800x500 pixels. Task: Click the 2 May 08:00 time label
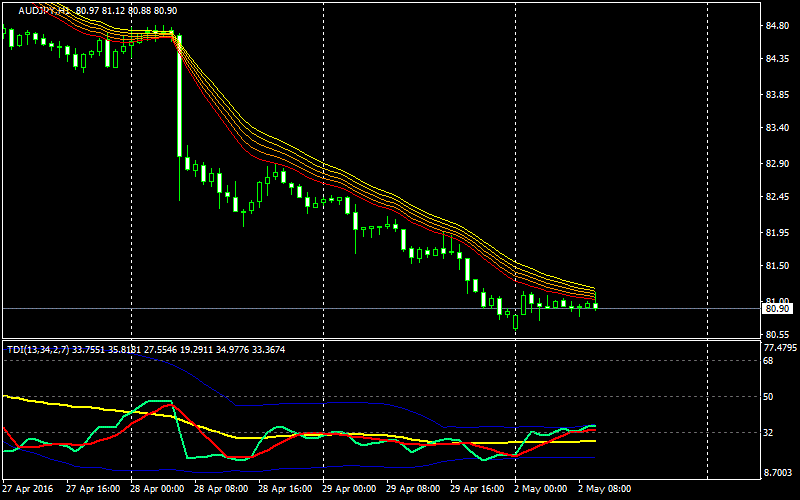(x=605, y=490)
